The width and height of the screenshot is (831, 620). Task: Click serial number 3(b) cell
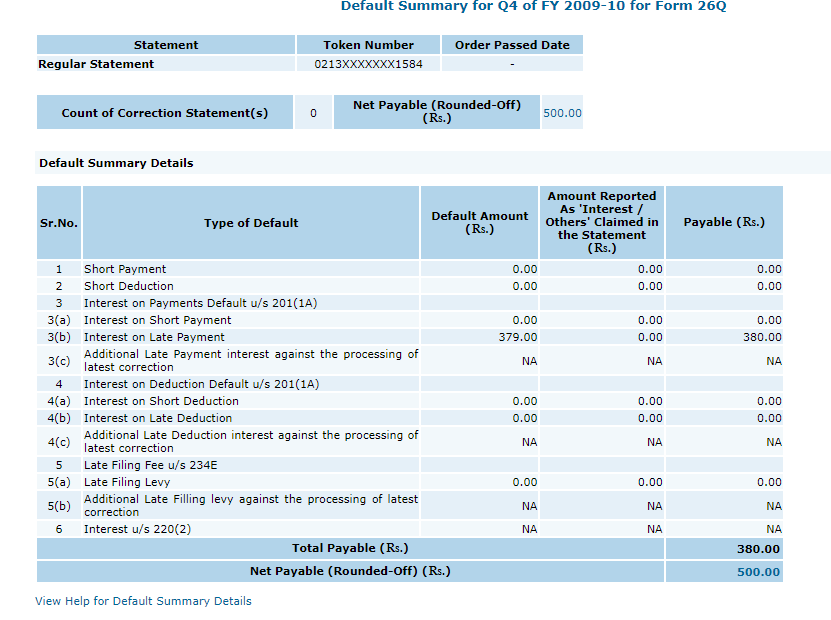click(x=59, y=337)
